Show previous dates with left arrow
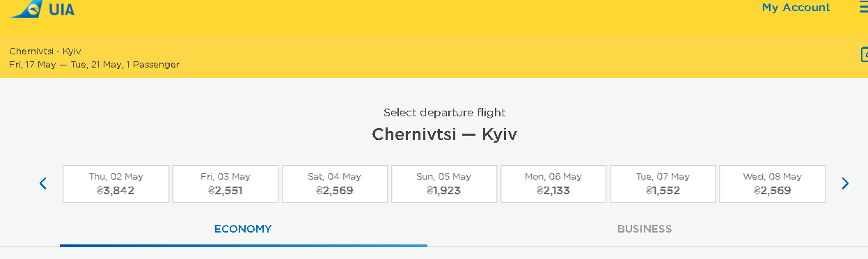The image size is (868, 259). (43, 184)
